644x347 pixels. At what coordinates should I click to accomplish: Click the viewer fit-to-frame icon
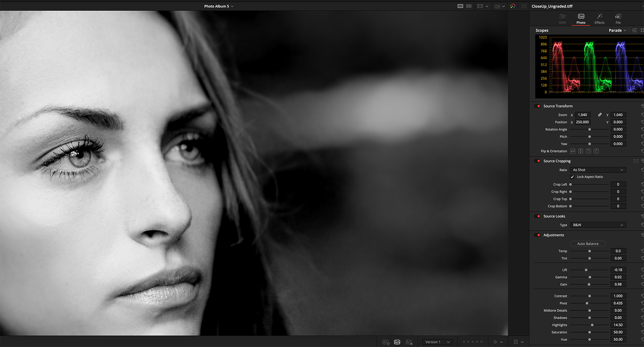480,6
